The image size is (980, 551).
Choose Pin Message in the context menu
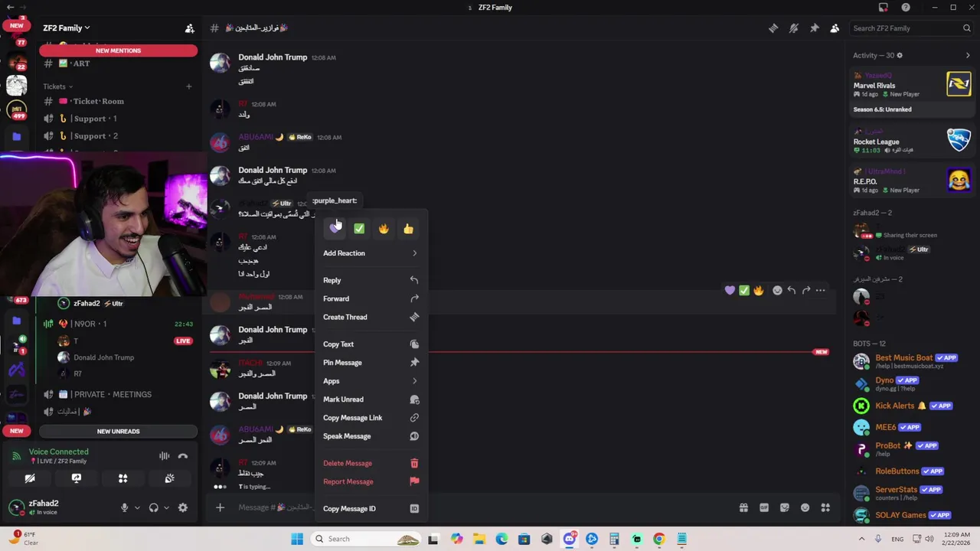coord(371,363)
